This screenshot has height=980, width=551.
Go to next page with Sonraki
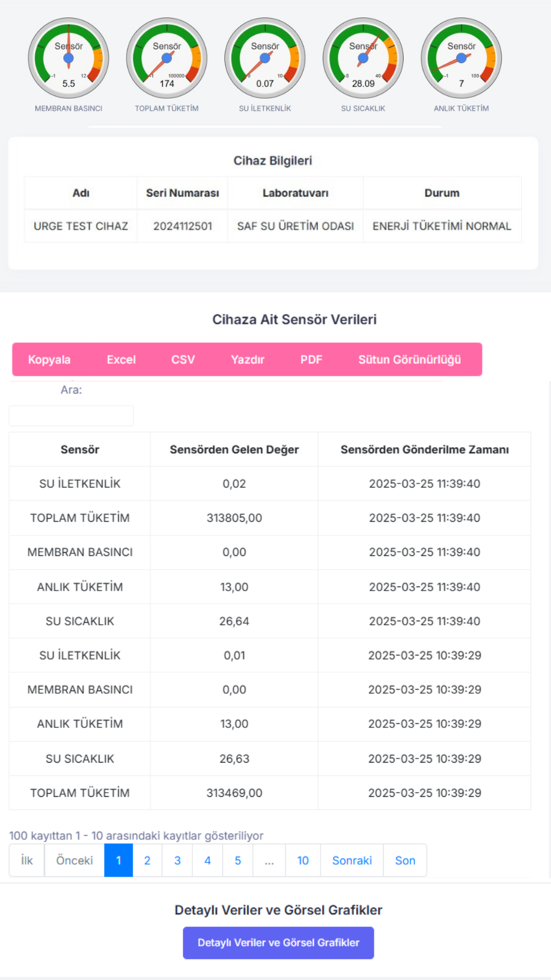point(352,861)
